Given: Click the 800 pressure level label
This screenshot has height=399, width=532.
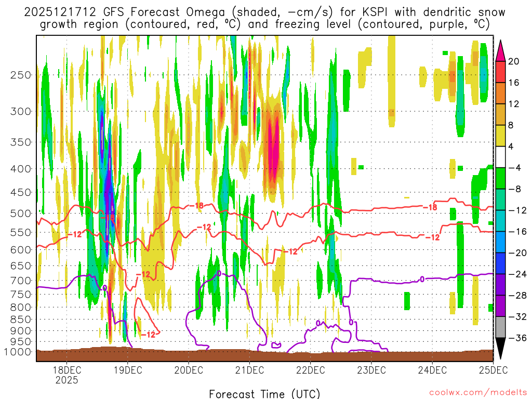Looking at the screenshot, I should coord(21,307).
